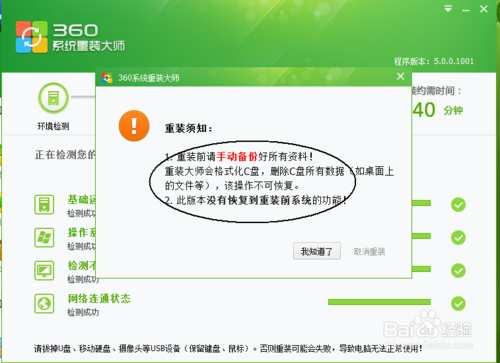The image size is (500, 363).
Task: Click the 我知道了 button in the dialog
Action: (317, 251)
